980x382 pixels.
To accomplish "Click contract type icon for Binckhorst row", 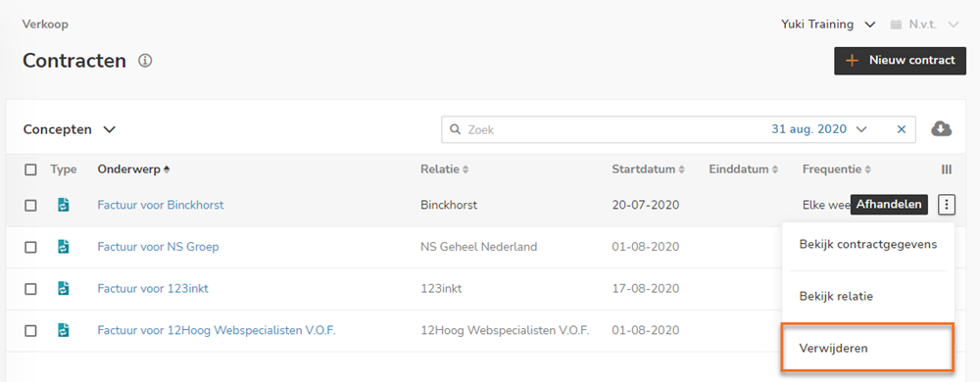I will (63, 205).
